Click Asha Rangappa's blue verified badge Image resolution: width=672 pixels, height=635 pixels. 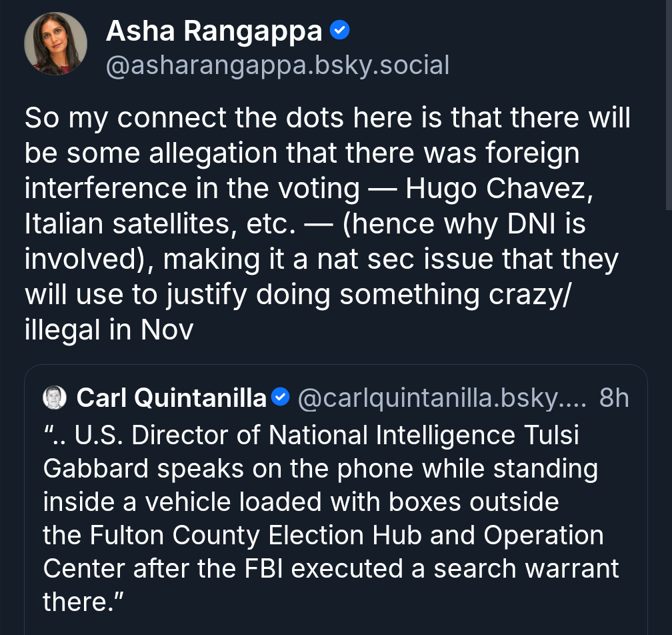339,29
